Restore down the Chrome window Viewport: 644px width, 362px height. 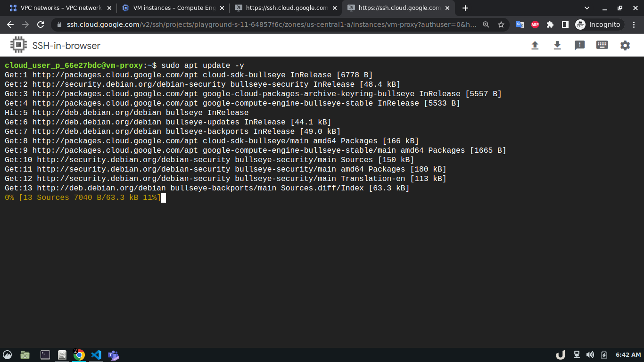tap(620, 8)
